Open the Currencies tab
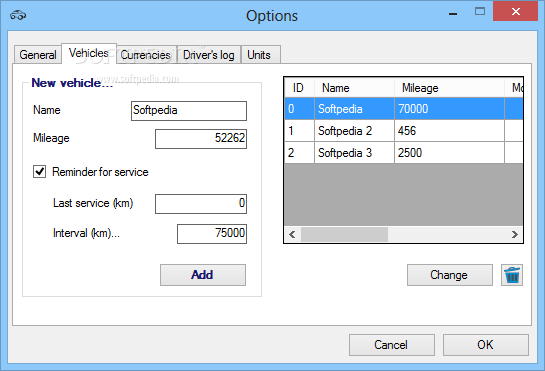Viewport: 545px width, 371px height. [x=146, y=55]
